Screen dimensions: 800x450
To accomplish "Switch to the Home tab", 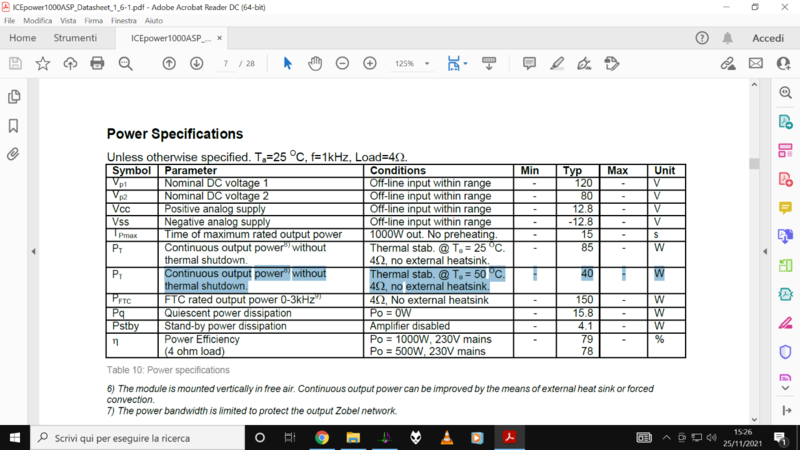I will (x=22, y=38).
